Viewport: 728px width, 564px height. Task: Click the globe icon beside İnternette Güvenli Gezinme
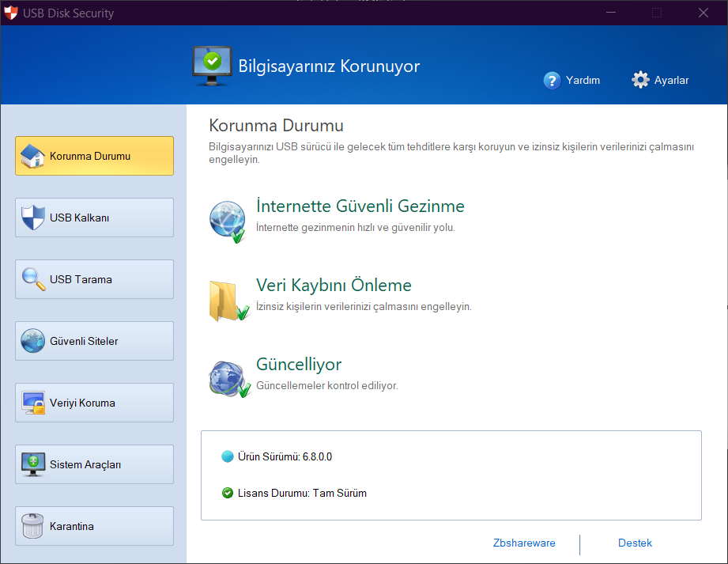tap(228, 220)
